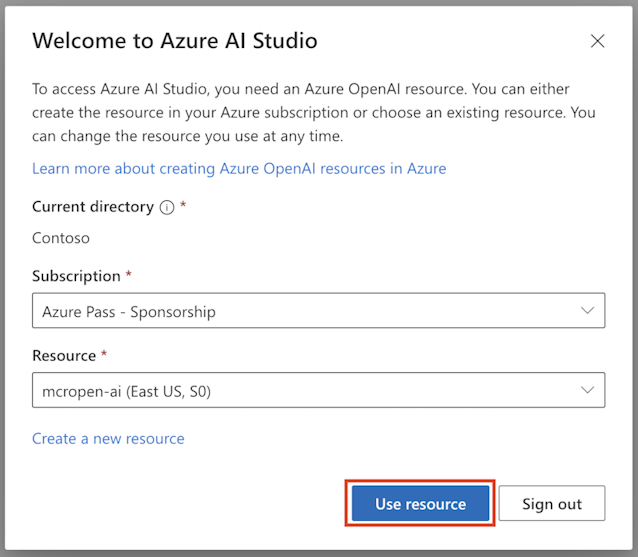Click the Current directory label
The image size is (638, 557).
click(93, 207)
